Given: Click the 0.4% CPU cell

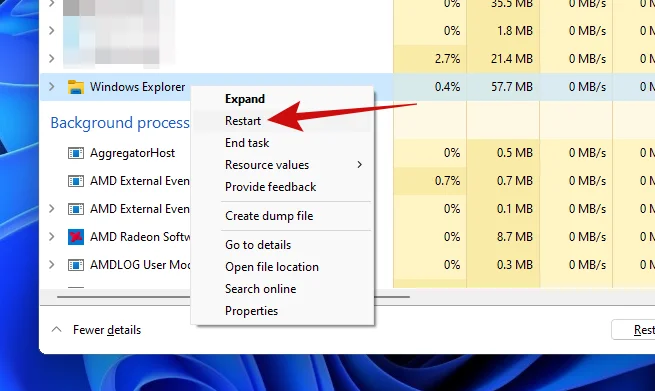Looking at the screenshot, I should pos(429,87).
